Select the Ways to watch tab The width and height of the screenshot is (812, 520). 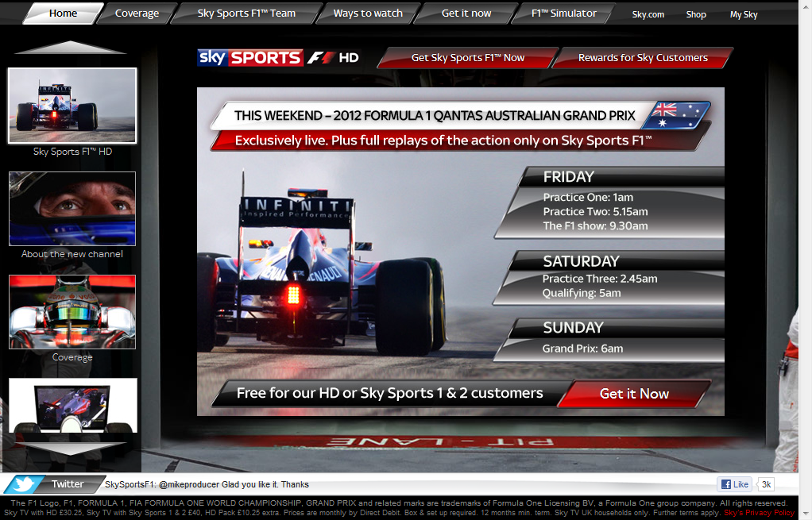(x=368, y=13)
